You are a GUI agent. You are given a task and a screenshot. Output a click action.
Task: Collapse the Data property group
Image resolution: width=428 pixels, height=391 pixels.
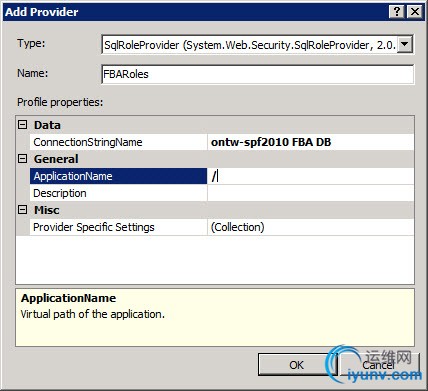coord(23,125)
